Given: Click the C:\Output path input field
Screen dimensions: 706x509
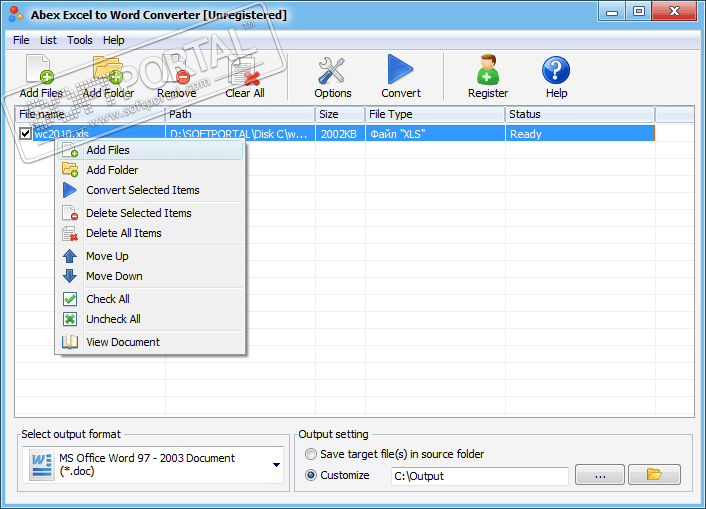Looking at the screenshot, I should pyautogui.click(x=480, y=476).
